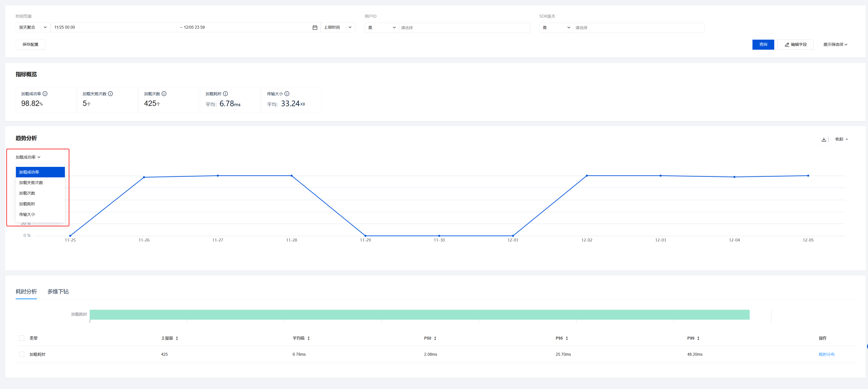Click info icon beside 加载次数
868x389 pixels.
pyautogui.click(x=164, y=94)
